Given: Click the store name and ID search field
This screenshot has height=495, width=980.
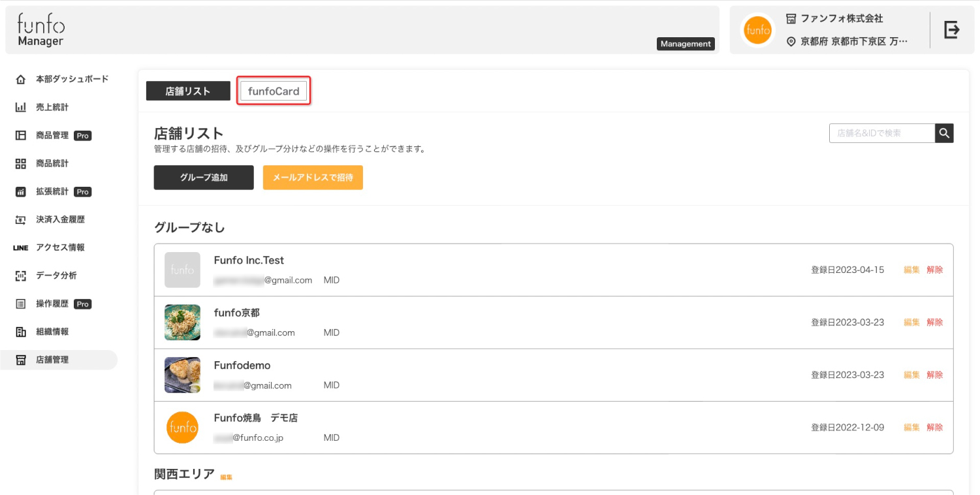Looking at the screenshot, I should 882,133.
